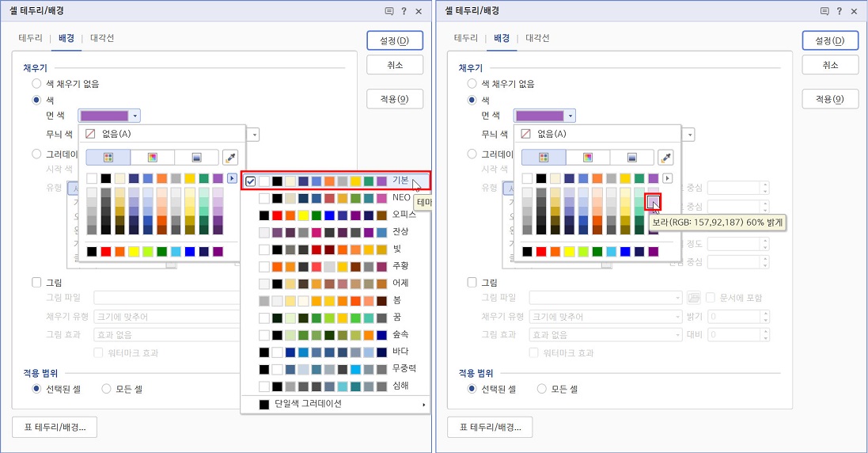Screen dimensions: 868x453
Task: Select 색 radio button in left dialog
Action: pos(36,101)
